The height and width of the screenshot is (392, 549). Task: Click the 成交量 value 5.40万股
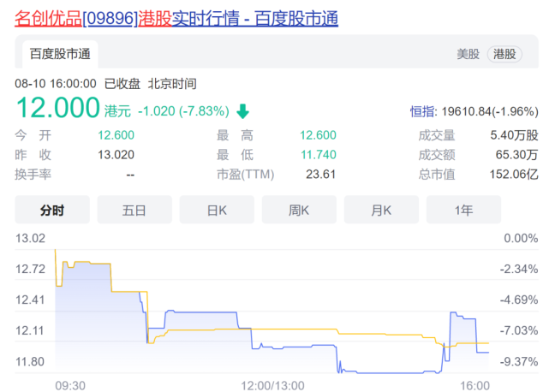(x=514, y=135)
